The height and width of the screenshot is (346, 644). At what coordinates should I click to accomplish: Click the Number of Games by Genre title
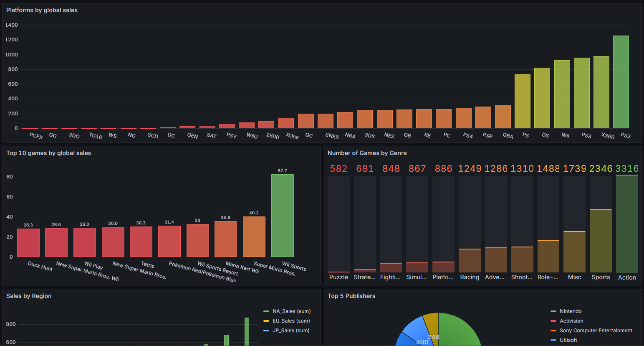(x=367, y=153)
